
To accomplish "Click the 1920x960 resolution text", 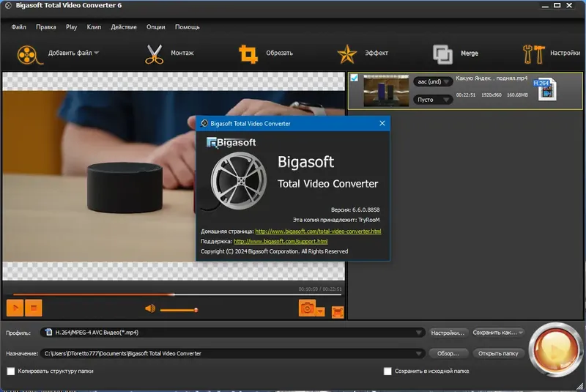I will point(491,95).
